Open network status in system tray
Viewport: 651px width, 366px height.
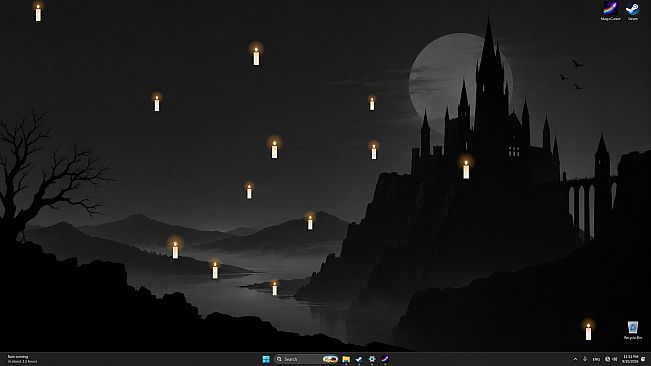[x=607, y=359]
